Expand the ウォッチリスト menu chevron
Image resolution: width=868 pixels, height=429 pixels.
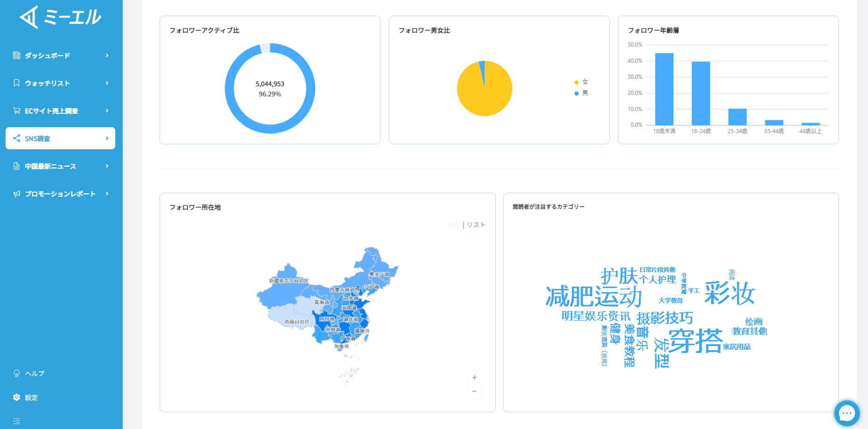[107, 83]
